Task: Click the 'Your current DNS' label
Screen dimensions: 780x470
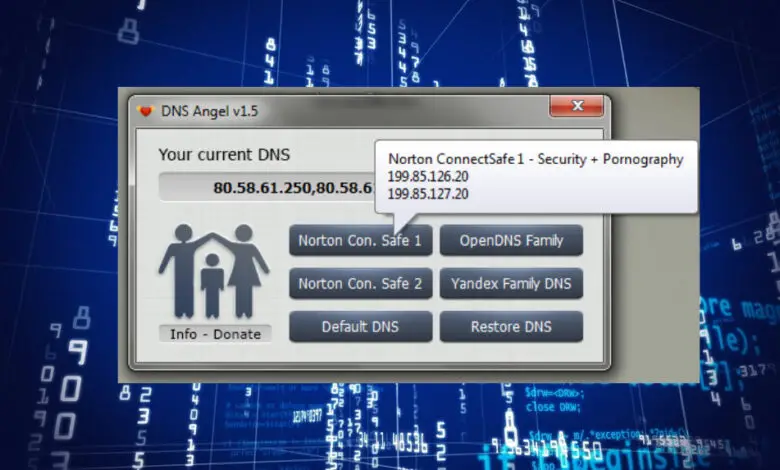Action: [x=224, y=155]
